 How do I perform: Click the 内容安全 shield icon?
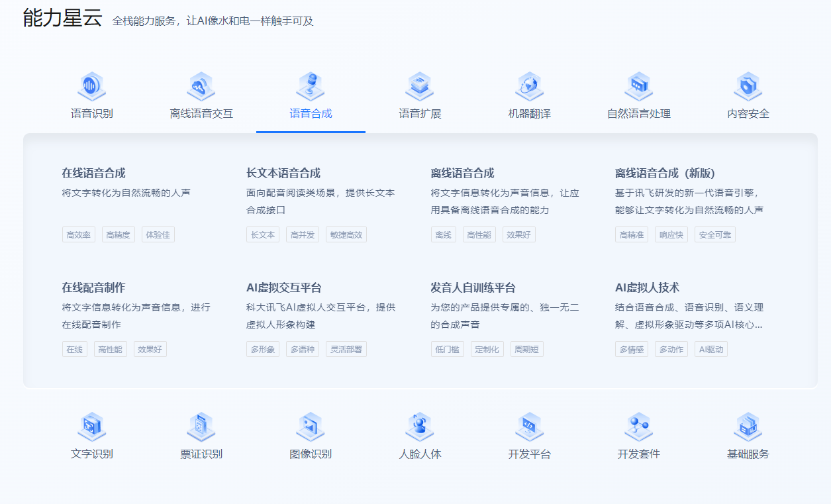747,86
